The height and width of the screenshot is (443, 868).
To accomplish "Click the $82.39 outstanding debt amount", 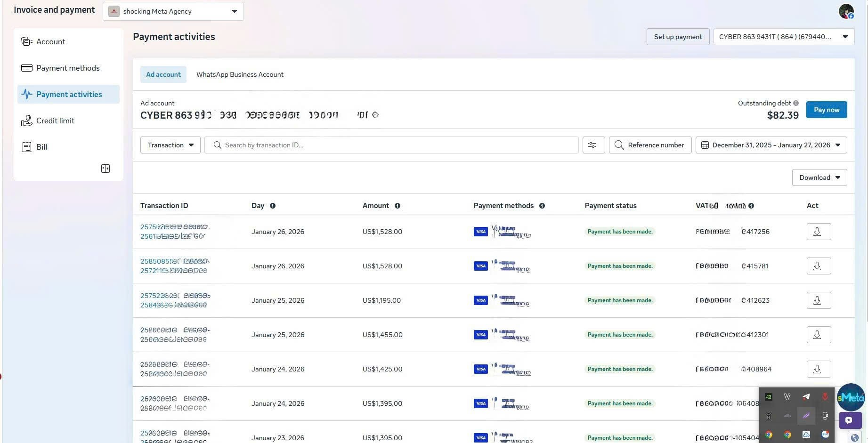I will pyautogui.click(x=783, y=115).
